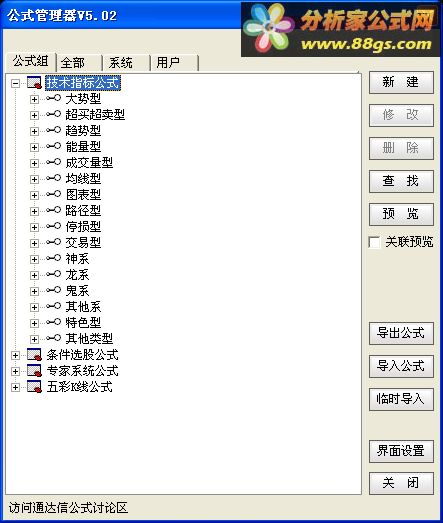Click the key icon beside 均线型
This screenshot has height=523, width=443.
pyautogui.click(x=53, y=178)
